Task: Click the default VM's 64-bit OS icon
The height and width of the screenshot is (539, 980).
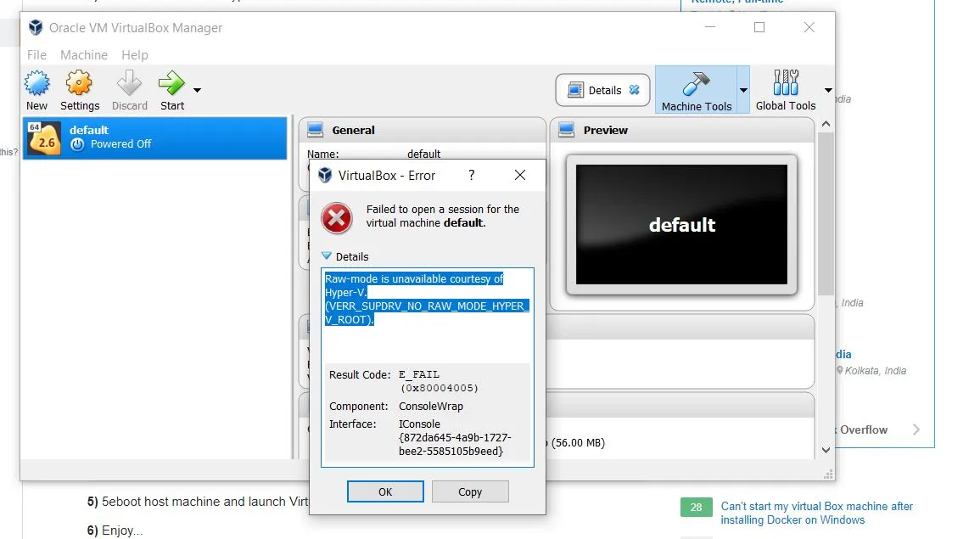Action: pos(44,138)
